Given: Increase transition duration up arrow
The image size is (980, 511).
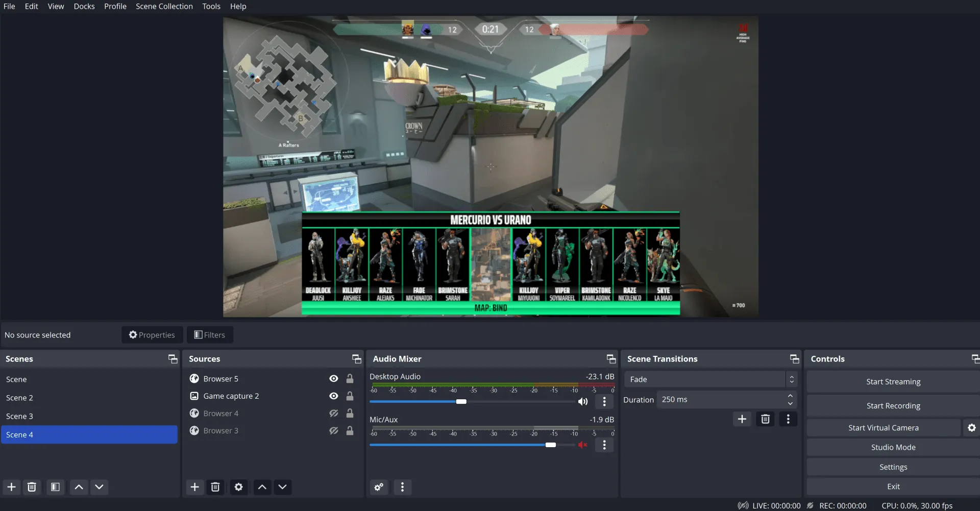Looking at the screenshot, I should click(x=790, y=396).
